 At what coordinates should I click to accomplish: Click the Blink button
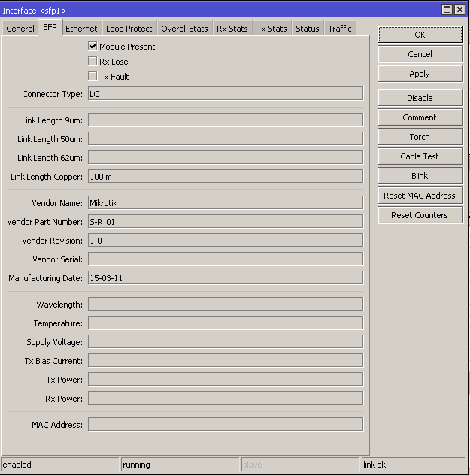pos(420,176)
